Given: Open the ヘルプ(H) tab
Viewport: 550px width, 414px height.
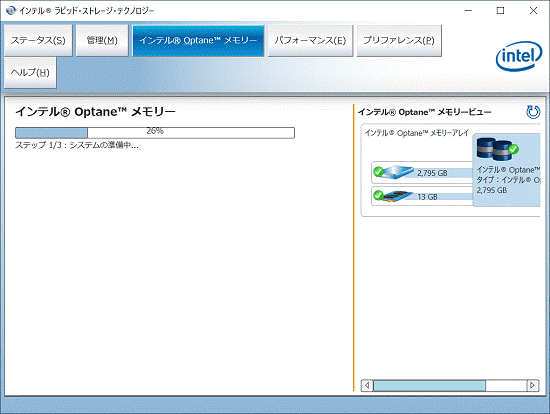Looking at the screenshot, I should click(x=30, y=73).
